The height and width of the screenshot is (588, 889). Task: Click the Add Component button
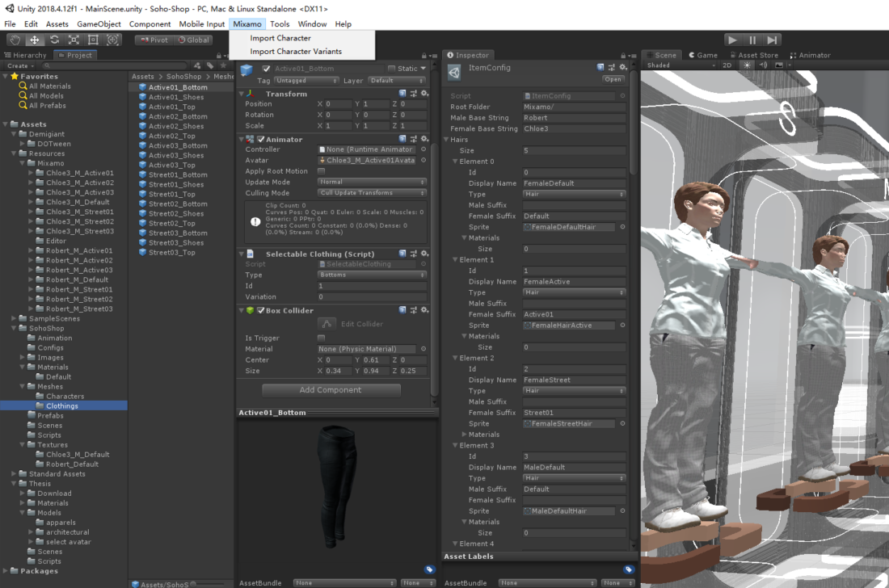331,390
